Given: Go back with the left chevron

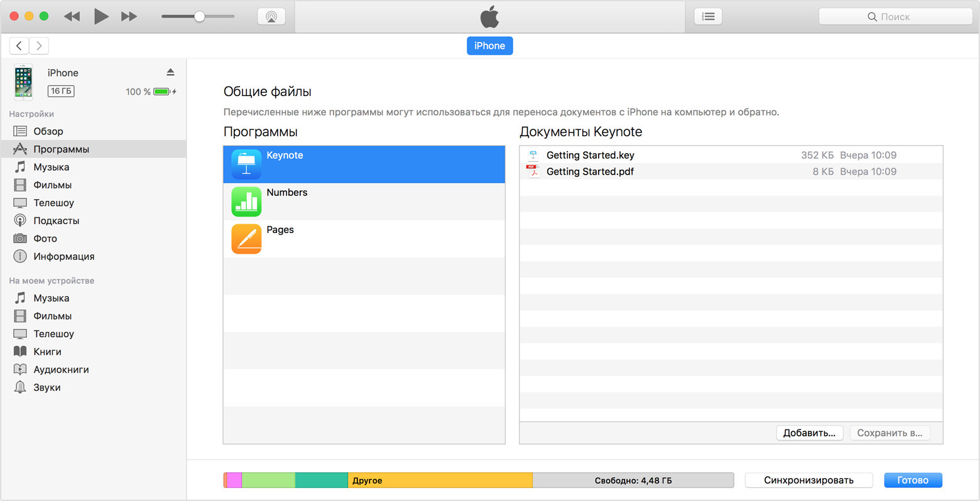Looking at the screenshot, I should tap(19, 46).
